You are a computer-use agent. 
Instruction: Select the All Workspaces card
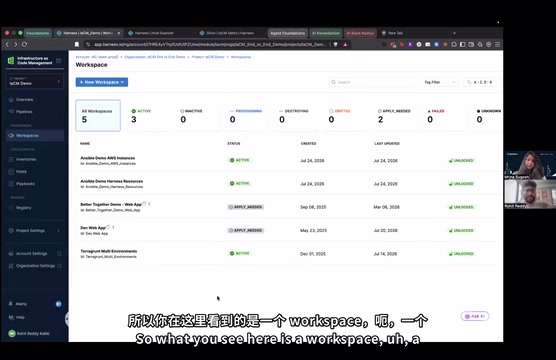click(x=98, y=116)
